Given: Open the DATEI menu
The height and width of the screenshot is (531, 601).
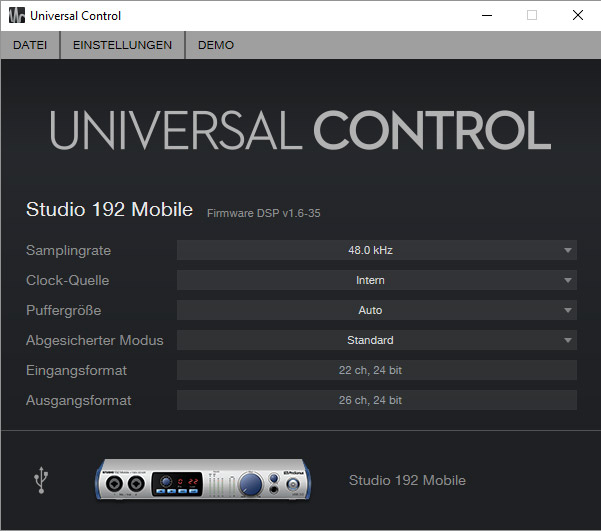Looking at the screenshot, I should tap(30, 45).
